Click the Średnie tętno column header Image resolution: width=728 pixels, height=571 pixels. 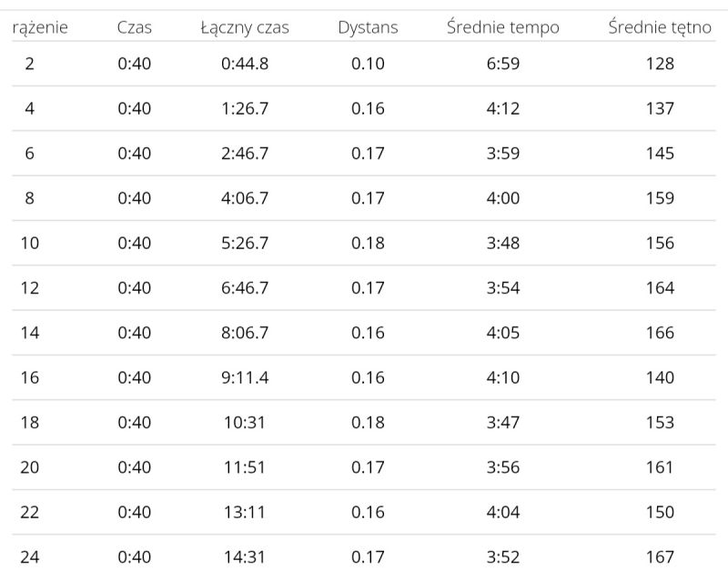(x=660, y=27)
